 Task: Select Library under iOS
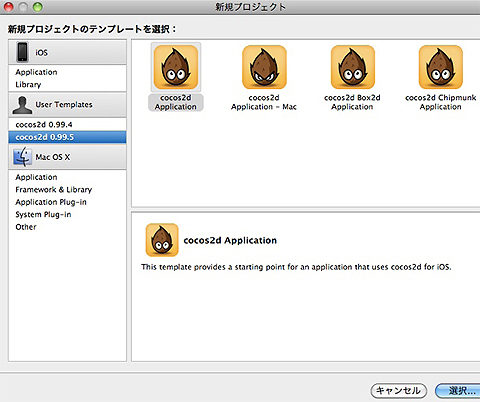tap(67, 84)
